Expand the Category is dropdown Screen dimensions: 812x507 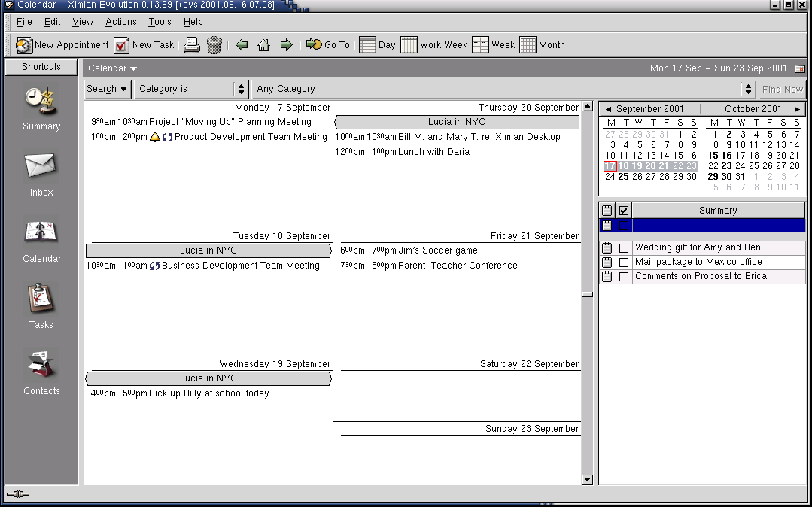192,89
